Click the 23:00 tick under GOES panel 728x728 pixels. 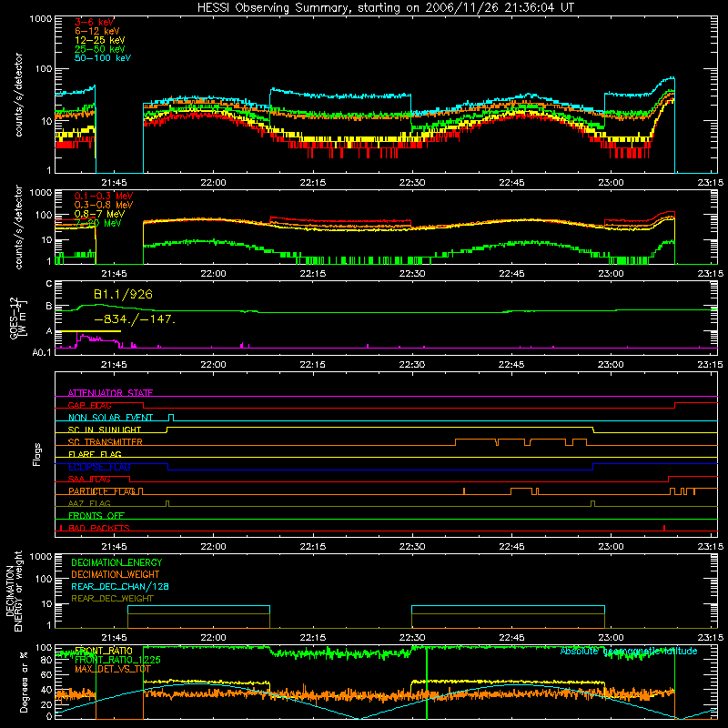click(x=611, y=365)
